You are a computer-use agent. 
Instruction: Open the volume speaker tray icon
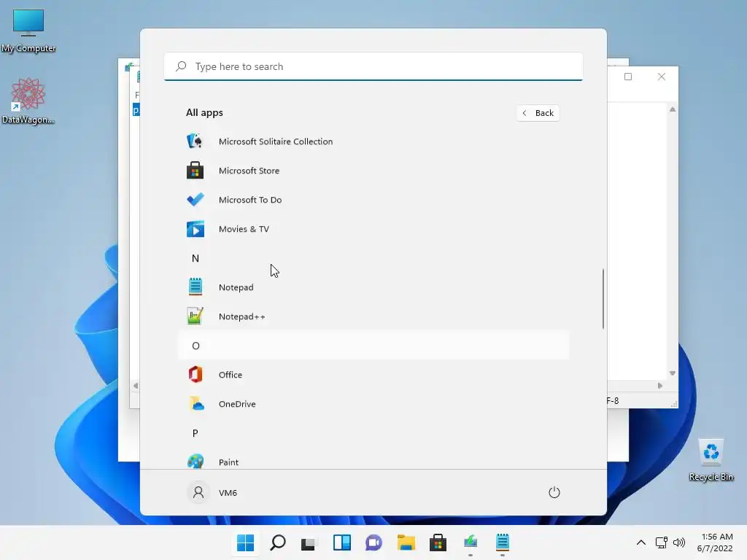[x=679, y=542]
